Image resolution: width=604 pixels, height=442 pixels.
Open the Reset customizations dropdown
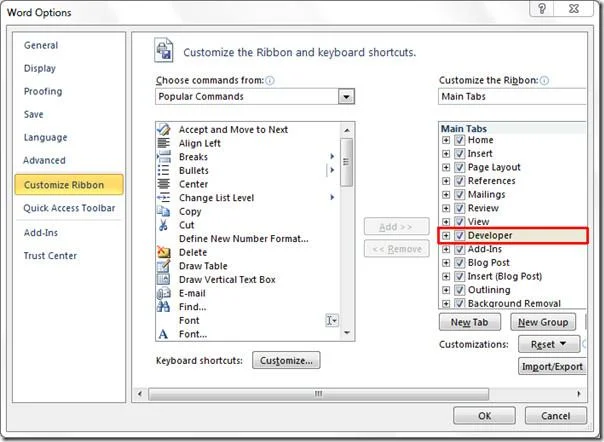click(x=549, y=344)
